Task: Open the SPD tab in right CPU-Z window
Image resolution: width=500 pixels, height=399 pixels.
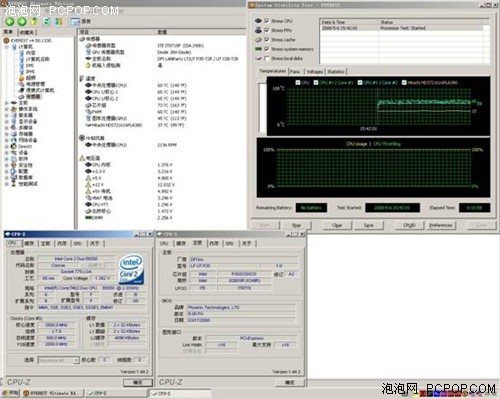Action: (230, 243)
